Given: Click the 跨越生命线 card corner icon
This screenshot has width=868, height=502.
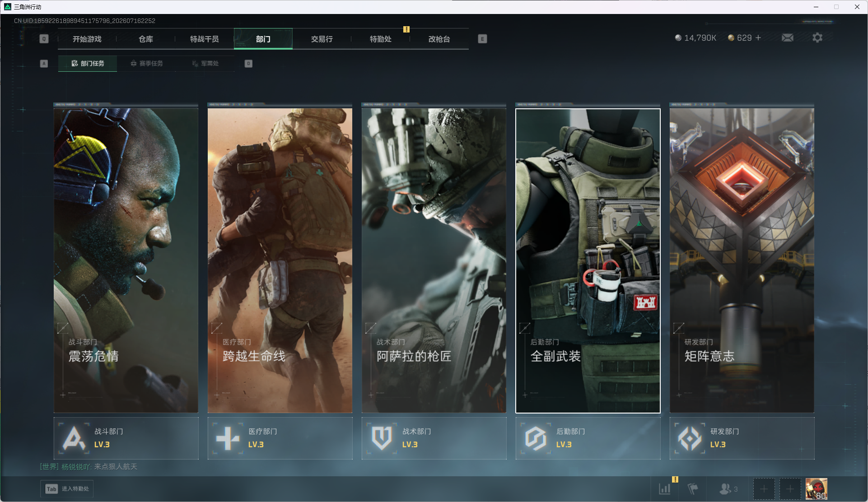Looking at the screenshot, I should (217, 328).
